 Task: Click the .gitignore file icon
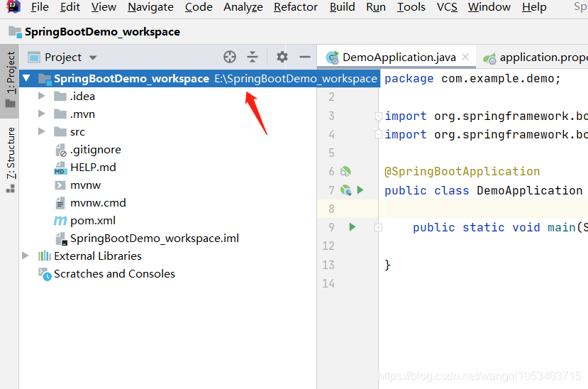click(61, 150)
